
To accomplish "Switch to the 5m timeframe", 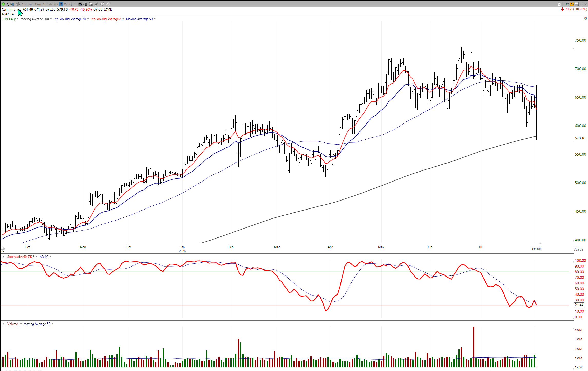I will [x=30, y=4].
